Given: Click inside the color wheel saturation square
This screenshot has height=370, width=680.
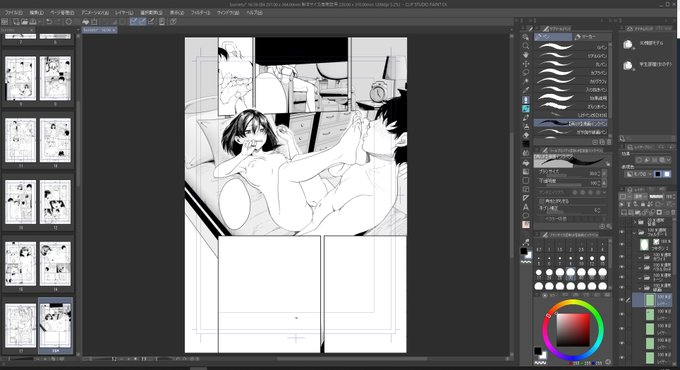Looking at the screenshot, I should 573,329.
